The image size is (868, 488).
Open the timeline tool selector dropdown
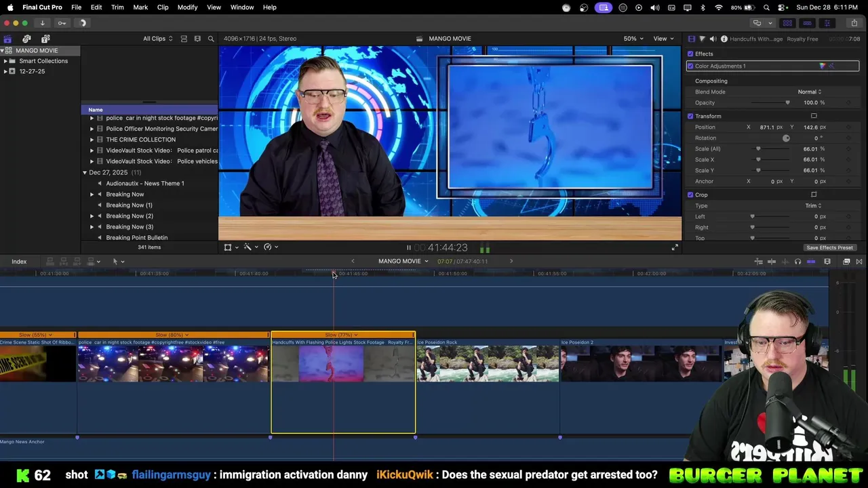click(x=118, y=262)
